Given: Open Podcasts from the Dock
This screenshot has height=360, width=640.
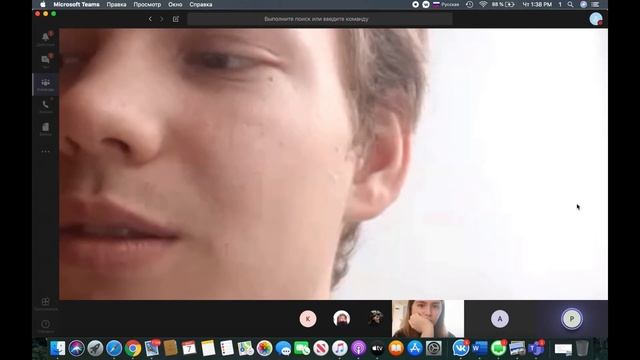Looking at the screenshot, I should pyautogui.click(x=358, y=348).
